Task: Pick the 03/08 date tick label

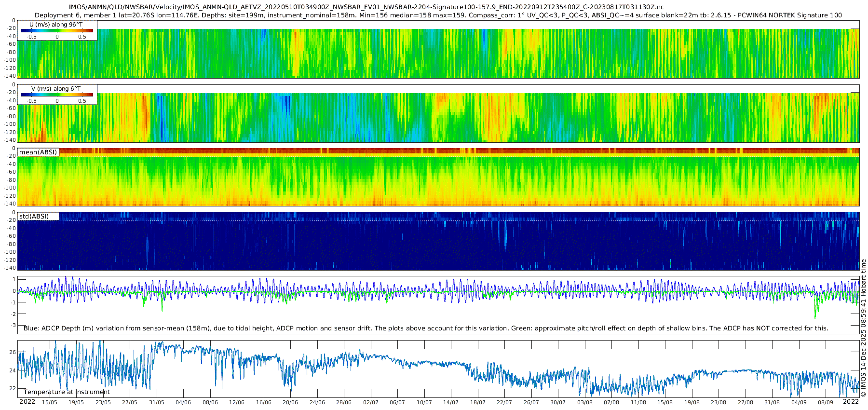Action: pyautogui.click(x=584, y=402)
